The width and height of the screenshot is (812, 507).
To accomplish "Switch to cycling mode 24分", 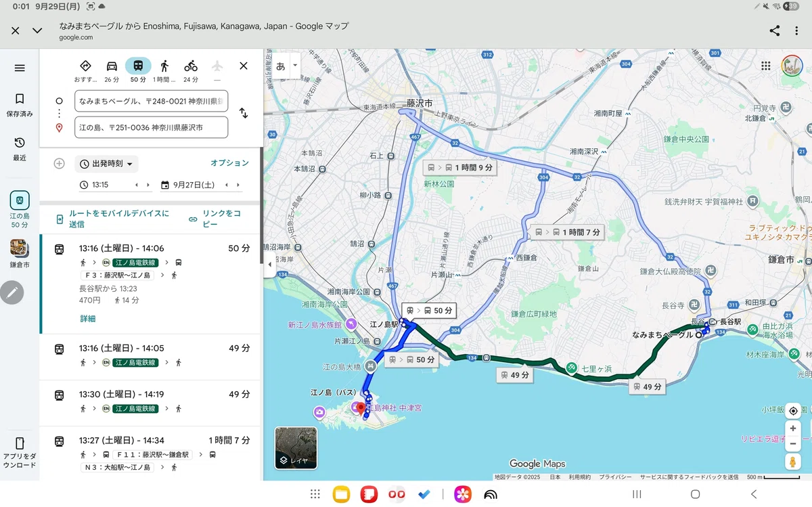I will pyautogui.click(x=191, y=70).
